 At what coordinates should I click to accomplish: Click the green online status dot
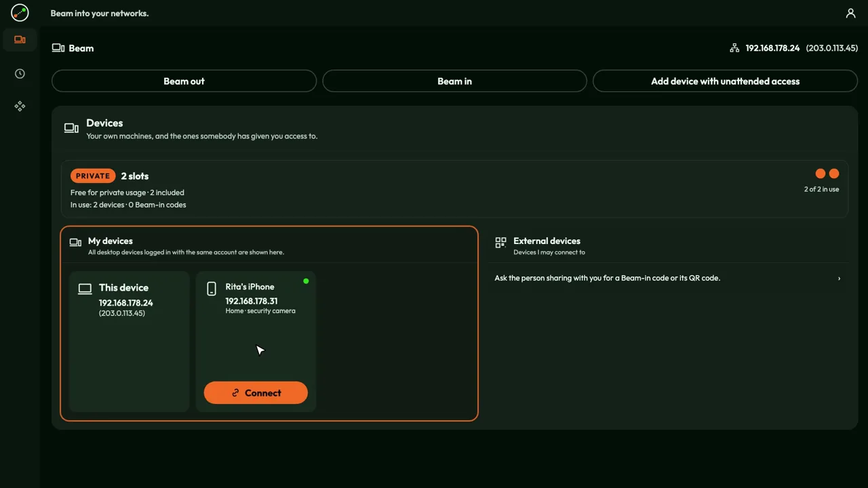tap(306, 281)
